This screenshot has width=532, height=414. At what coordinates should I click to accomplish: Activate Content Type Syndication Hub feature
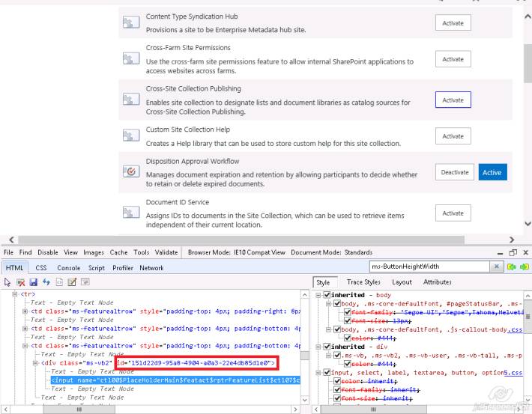[453, 23]
